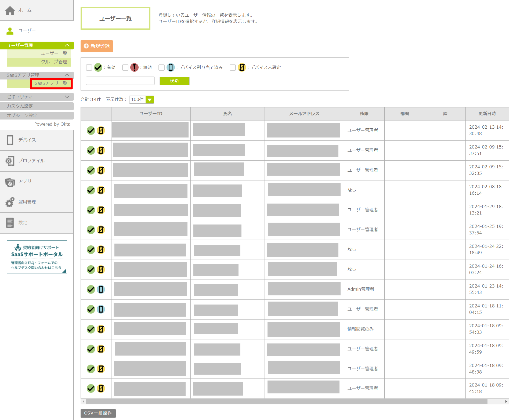Select グループ管理 from sidebar
The height and width of the screenshot is (420, 513).
[54, 62]
